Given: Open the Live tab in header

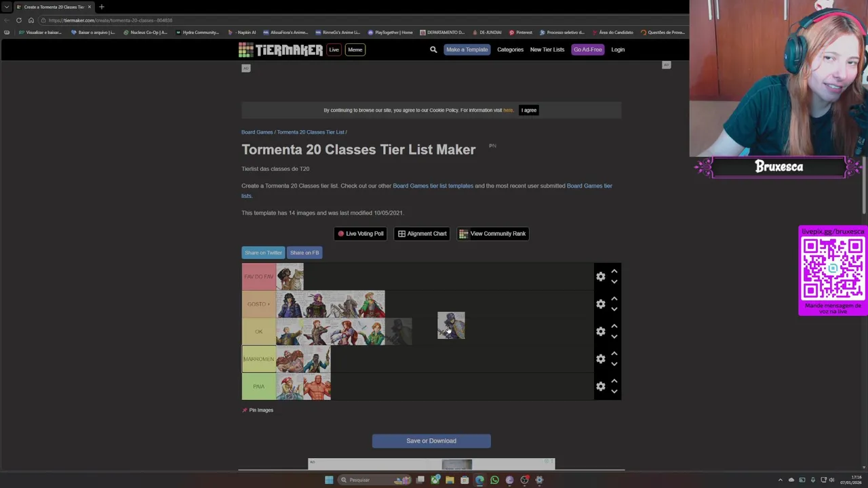Looking at the screenshot, I should point(334,49).
